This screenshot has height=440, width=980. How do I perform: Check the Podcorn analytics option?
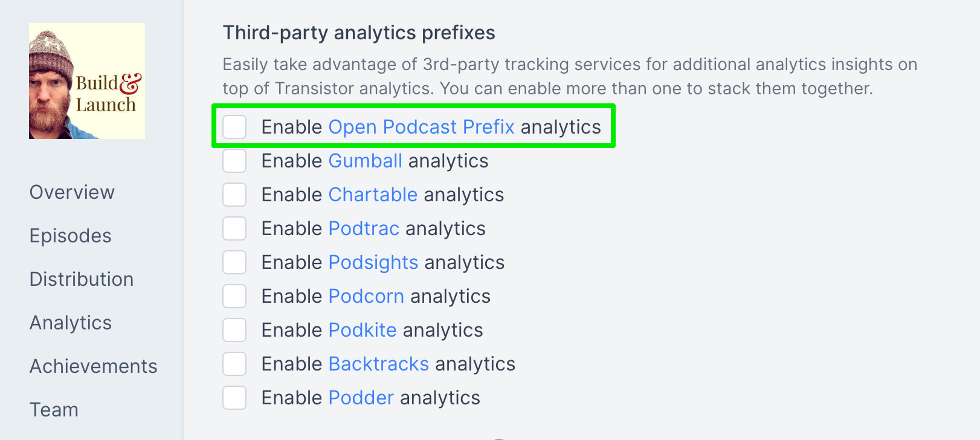click(x=234, y=296)
